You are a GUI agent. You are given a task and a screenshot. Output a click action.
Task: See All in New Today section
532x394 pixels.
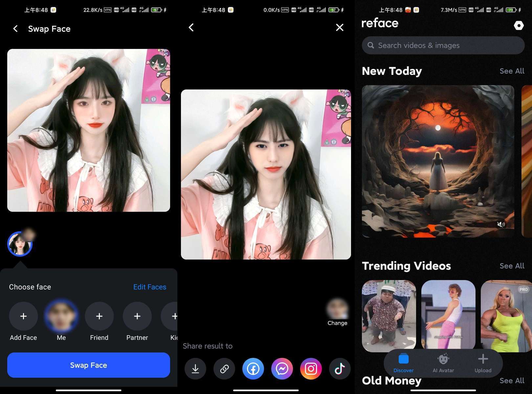512,71
